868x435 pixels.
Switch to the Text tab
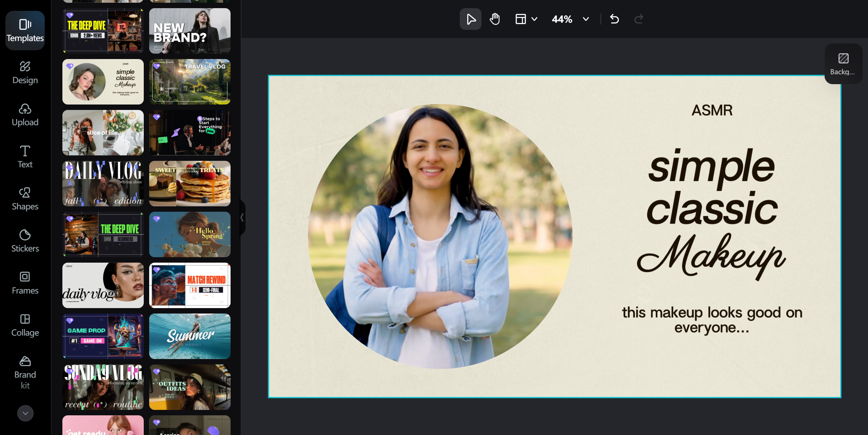25,156
